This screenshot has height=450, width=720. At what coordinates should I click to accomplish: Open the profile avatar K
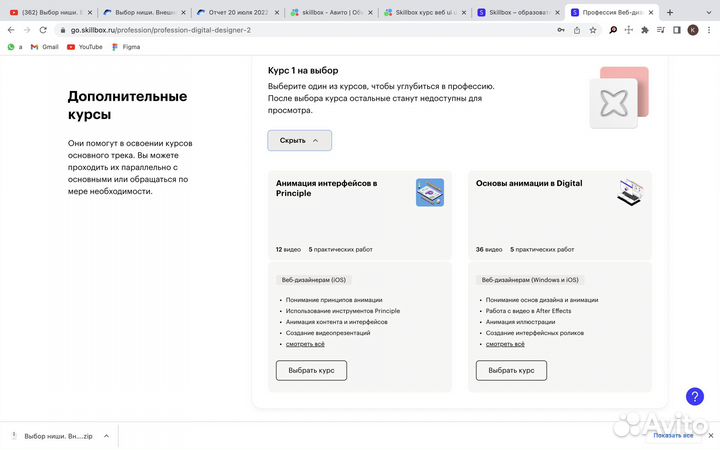click(x=693, y=30)
